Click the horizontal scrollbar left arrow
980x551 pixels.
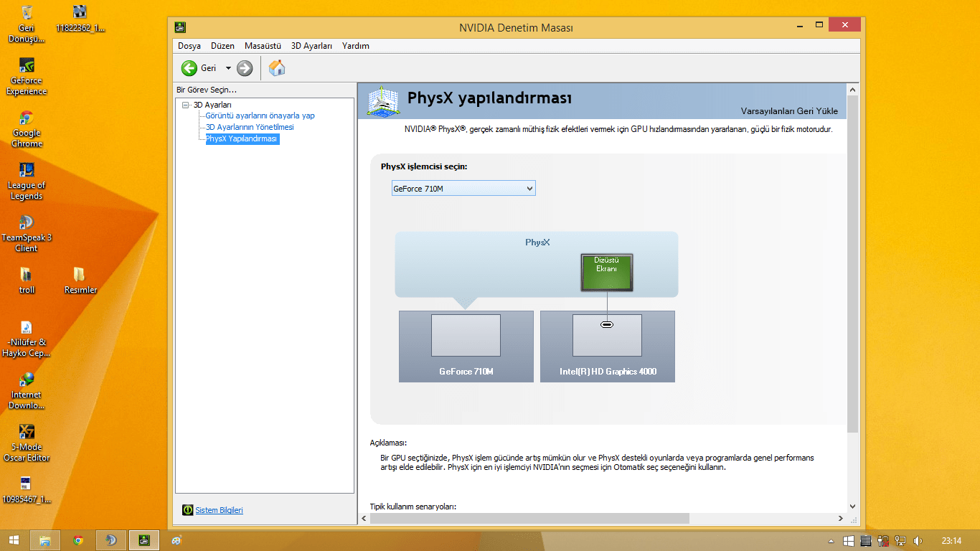click(364, 518)
